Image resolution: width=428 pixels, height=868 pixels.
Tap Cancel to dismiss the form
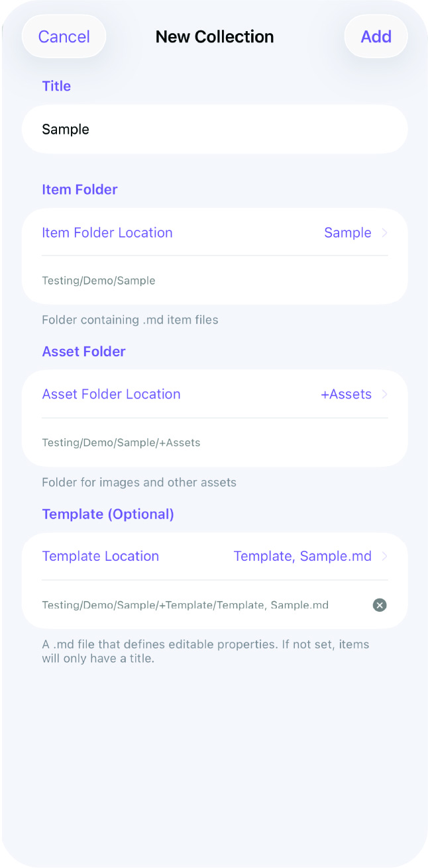tap(64, 36)
